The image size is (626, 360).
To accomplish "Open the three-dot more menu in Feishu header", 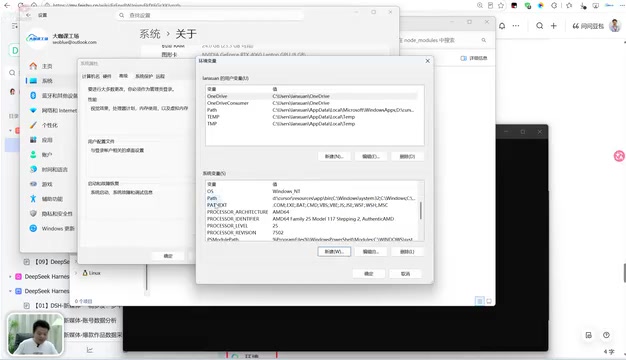I will click(x=516, y=26).
